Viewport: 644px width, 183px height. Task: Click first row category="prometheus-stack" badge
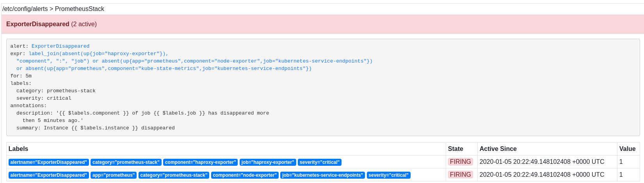point(126,162)
